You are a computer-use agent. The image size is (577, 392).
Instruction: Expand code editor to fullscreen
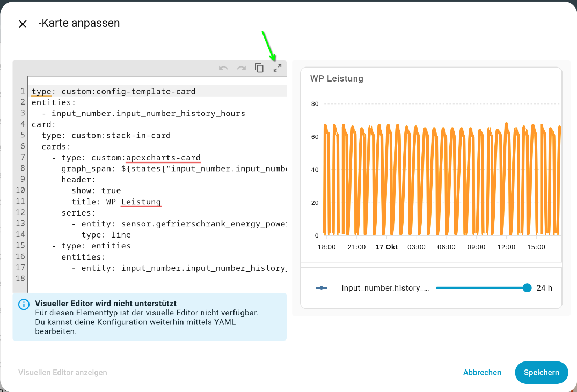277,68
